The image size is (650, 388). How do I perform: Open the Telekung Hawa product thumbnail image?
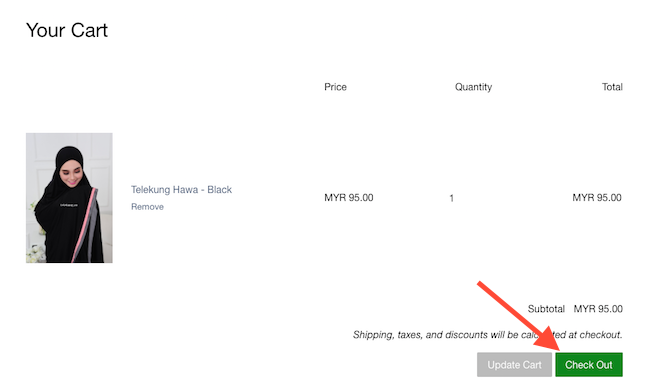pos(69,198)
